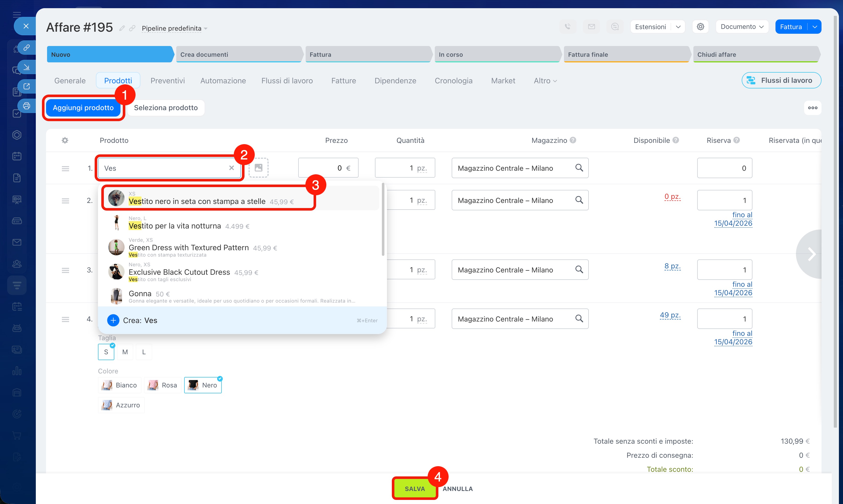
Task: Select the Bianco color variant
Action: pyautogui.click(x=120, y=385)
